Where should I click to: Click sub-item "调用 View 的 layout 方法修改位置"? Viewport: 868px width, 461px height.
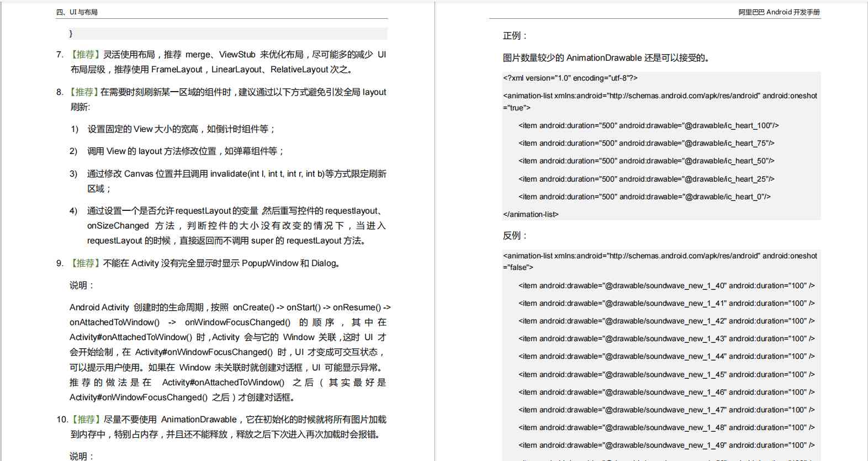click(152, 151)
